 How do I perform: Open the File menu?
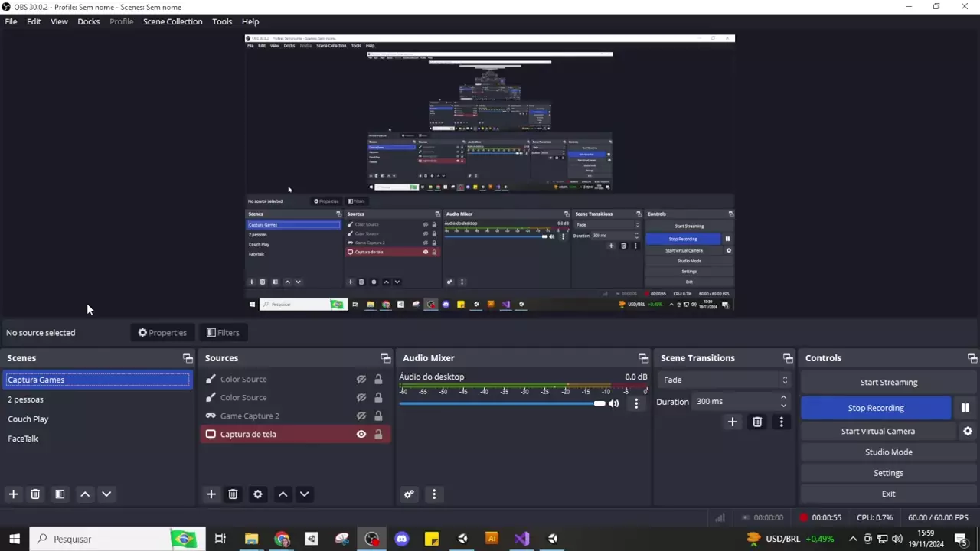coord(11,21)
